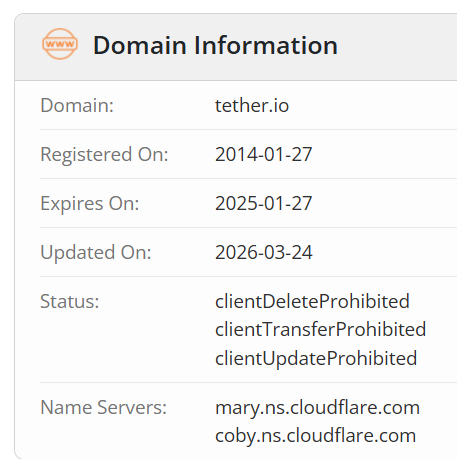Screen dimensions: 457x459
Task: Click the Status: label
Action: click(70, 302)
